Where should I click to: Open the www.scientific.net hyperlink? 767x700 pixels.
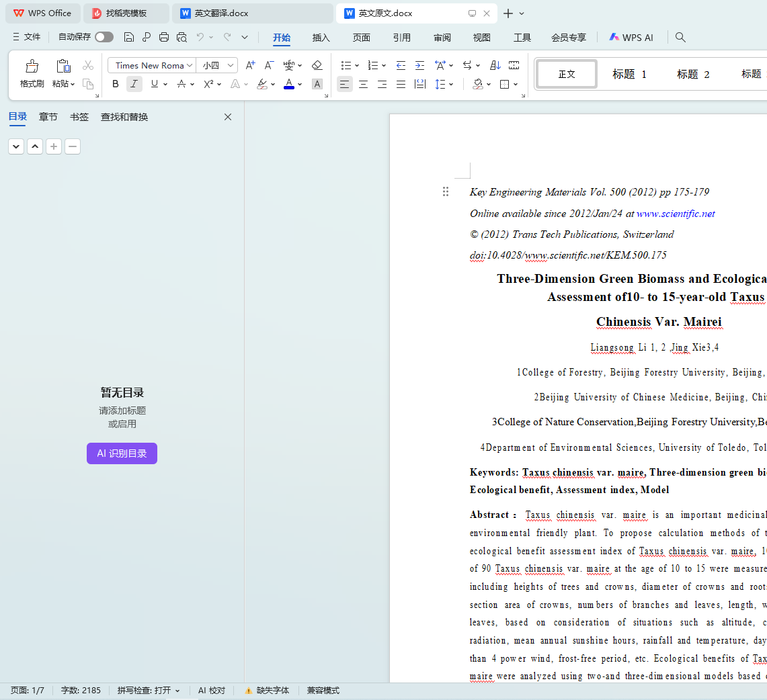click(676, 214)
